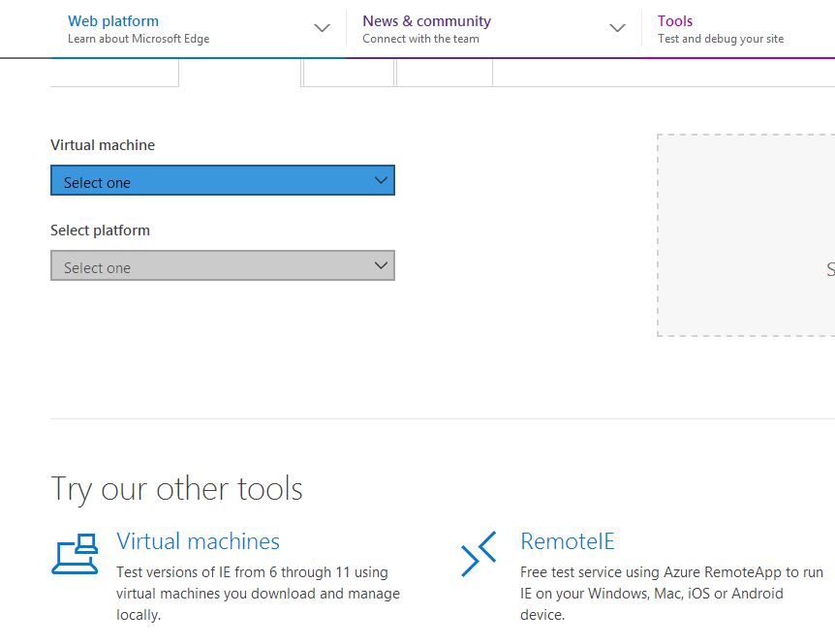This screenshot has width=835, height=644.
Task: Click the RemoteIE arrows icon
Action: coord(479,554)
